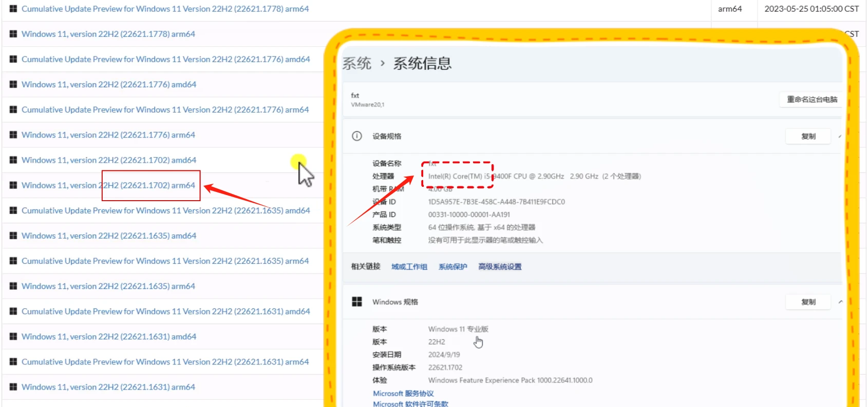Click Windows logo icon beside 22621.1635 amd64 cumulative update
868x407 pixels.
[13, 210]
